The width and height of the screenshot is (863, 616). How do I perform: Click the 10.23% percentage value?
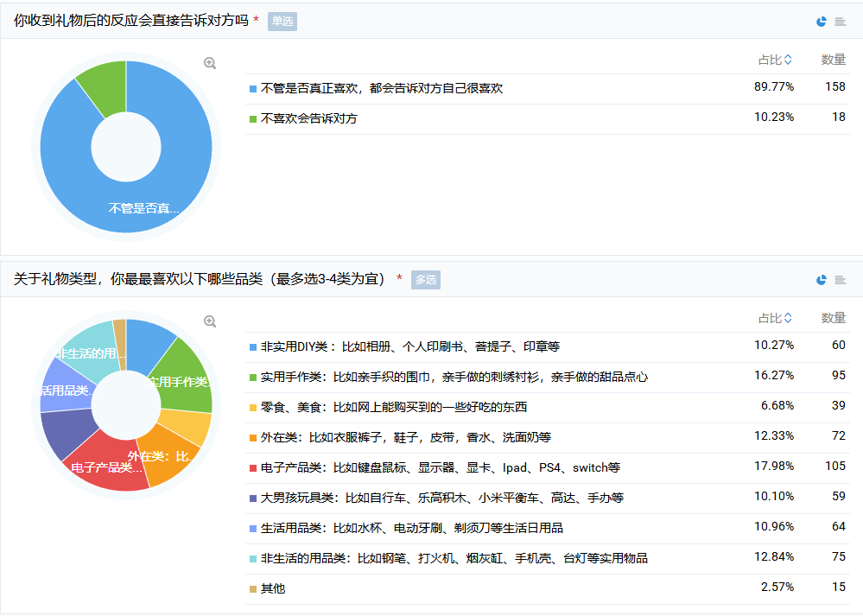pyautogui.click(x=774, y=117)
